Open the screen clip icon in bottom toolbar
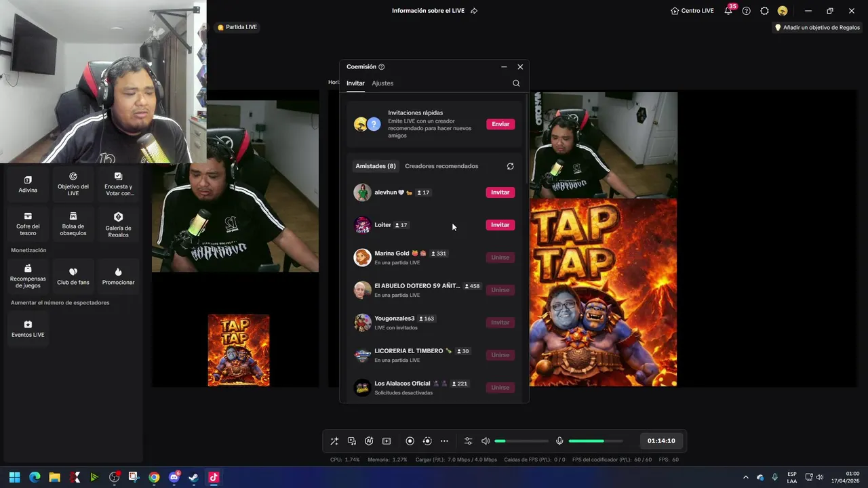The image size is (868, 488). tap(387, 441)
